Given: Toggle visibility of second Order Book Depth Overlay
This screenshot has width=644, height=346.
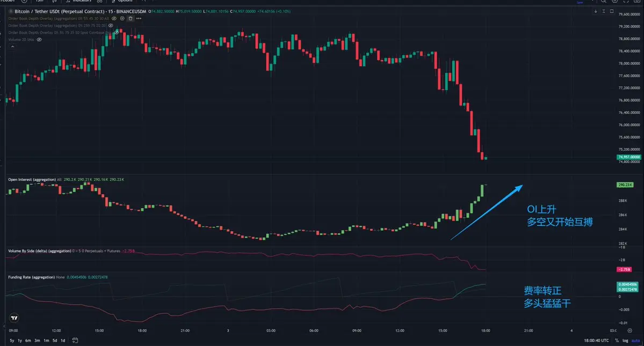Looking at the screenshot, I should tap(111, 25).
